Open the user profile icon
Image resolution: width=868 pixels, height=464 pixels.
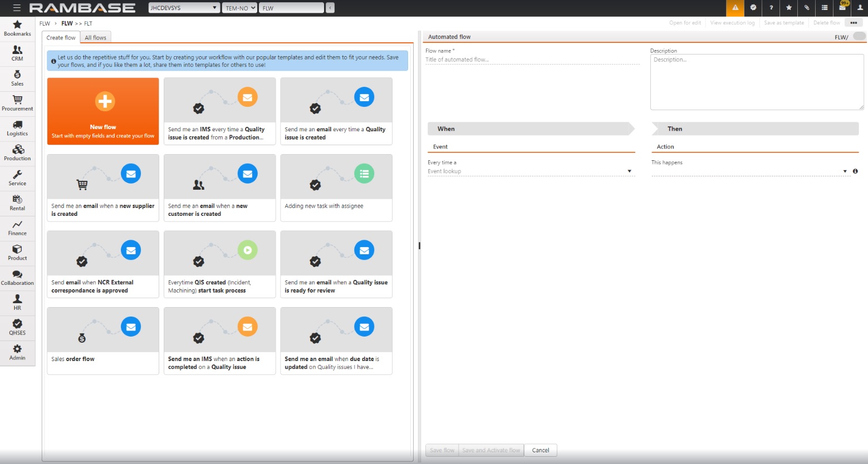(x=860, y=8)
